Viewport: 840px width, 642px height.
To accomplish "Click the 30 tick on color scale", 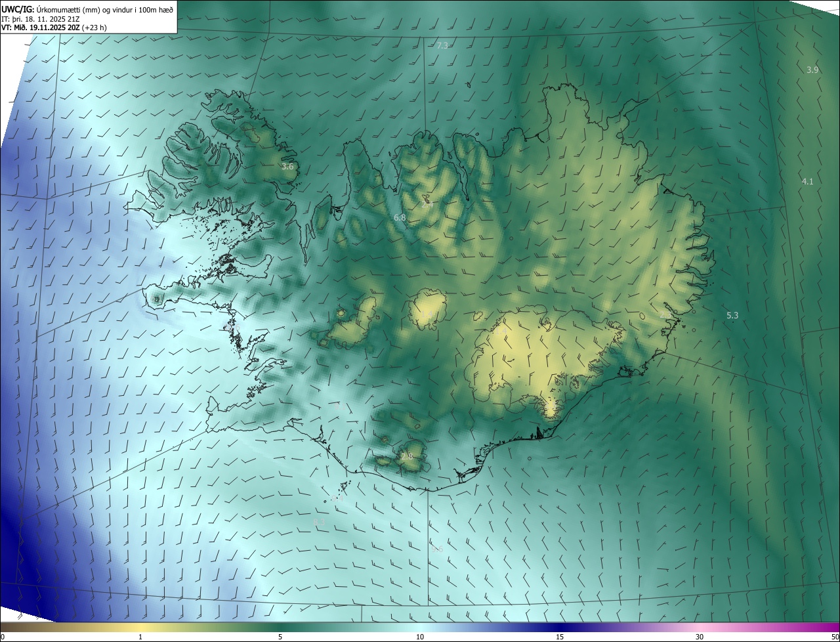I will [x=700, y=637].
